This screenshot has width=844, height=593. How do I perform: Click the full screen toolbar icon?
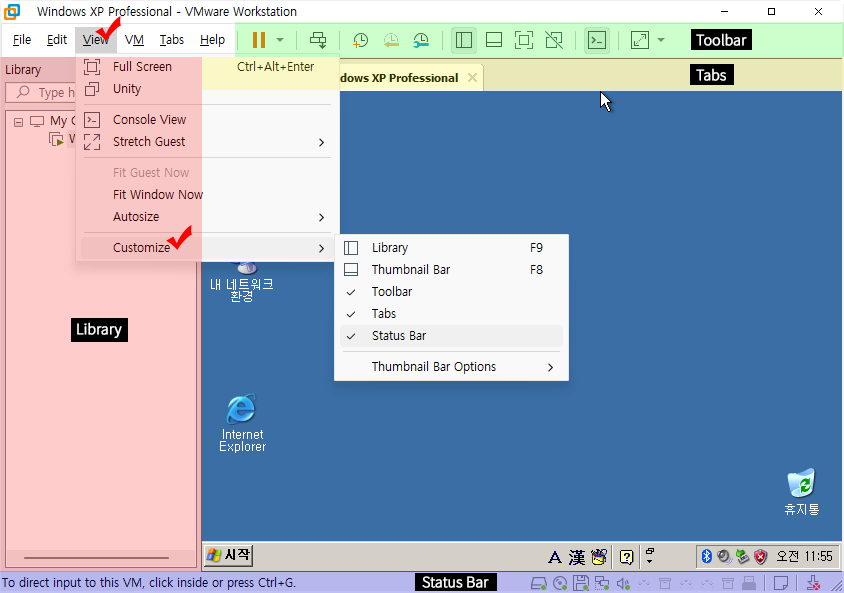point(524,40)
